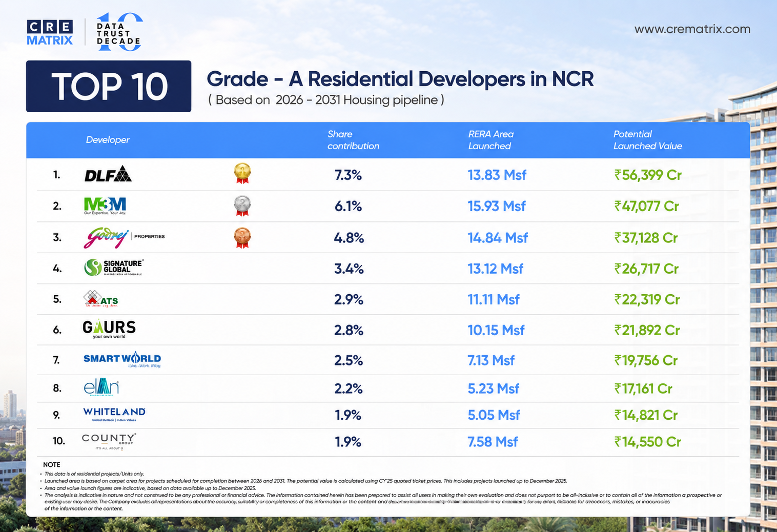
Task: Select the 13.12 Msf area value
Action: tap(495, 269)
